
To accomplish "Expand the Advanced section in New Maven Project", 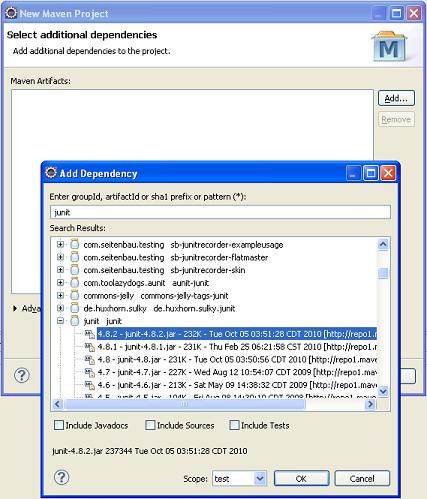I will coord(15,308).
